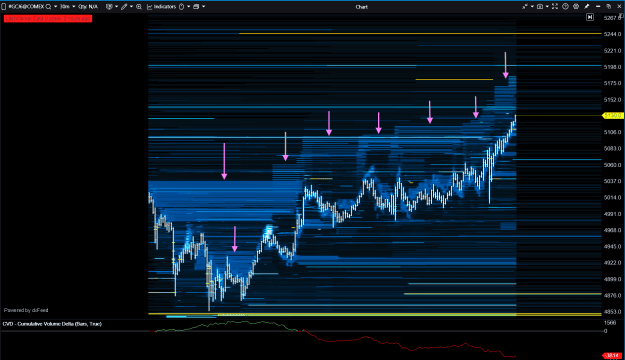Click the 5244.0 price axis label
This screenshot has width=625, height=360.
click(x=613, y=34)
